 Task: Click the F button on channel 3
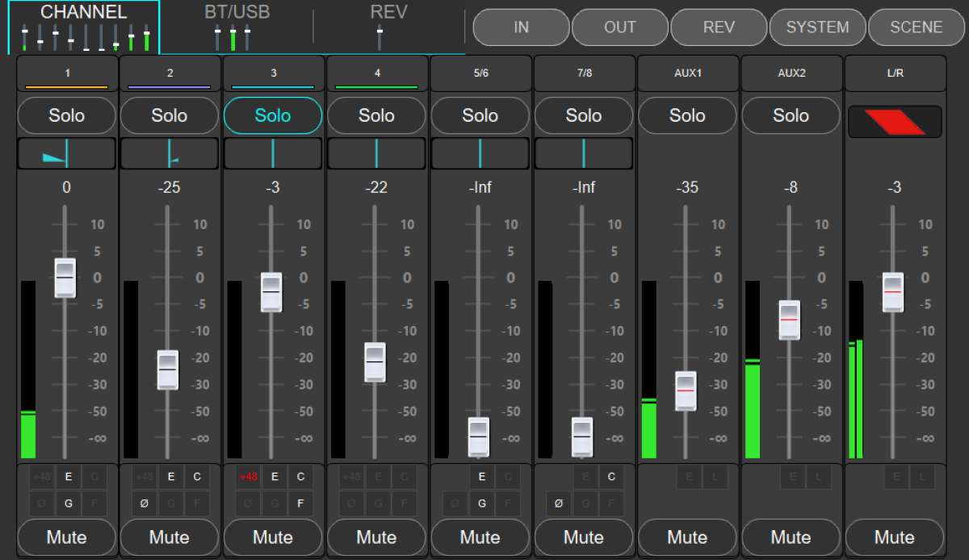click(300, 504)
